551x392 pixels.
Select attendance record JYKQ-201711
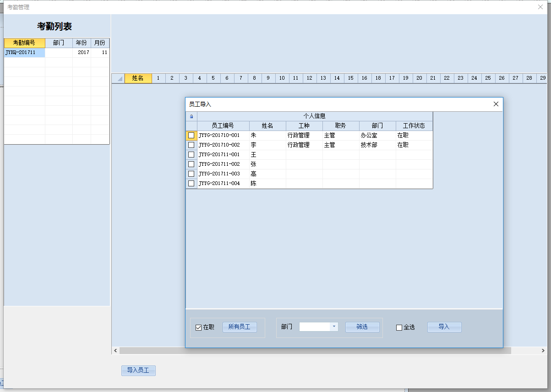pos(25,53)
